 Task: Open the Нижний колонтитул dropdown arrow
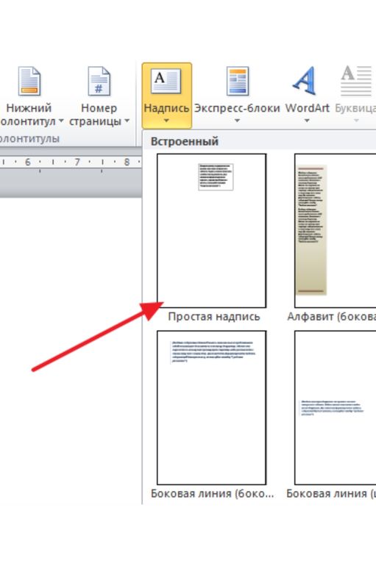coord(61,121)
